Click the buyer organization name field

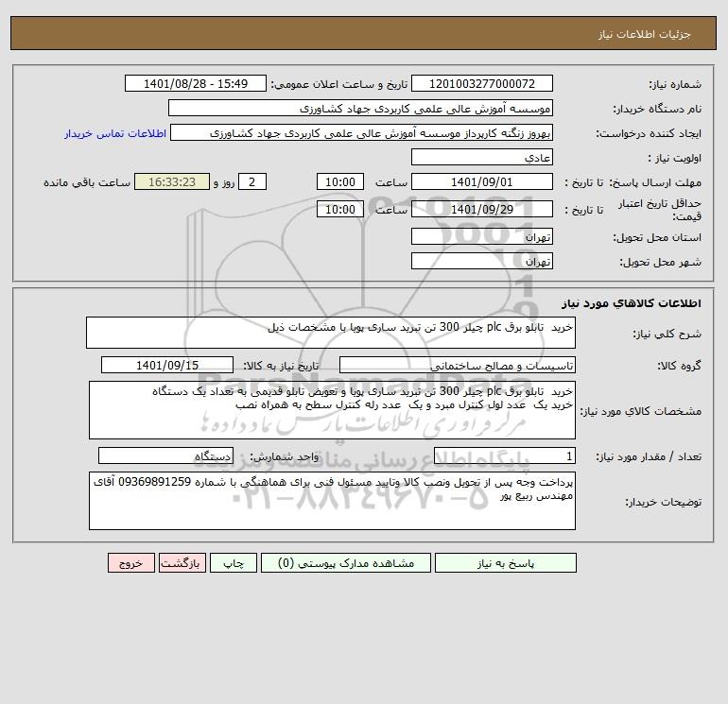(360, 108)
